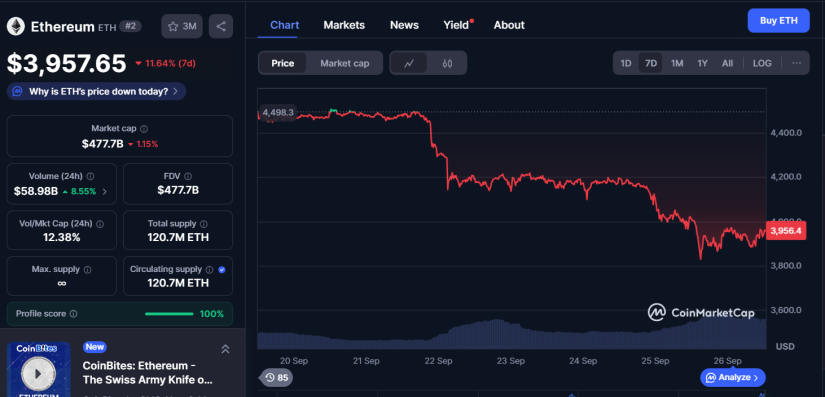Click current price label 3,956.4 on chart

(786, 231)
